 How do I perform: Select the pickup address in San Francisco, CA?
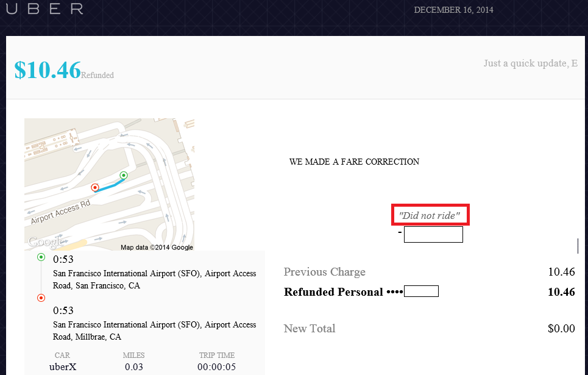pos(155,279)
